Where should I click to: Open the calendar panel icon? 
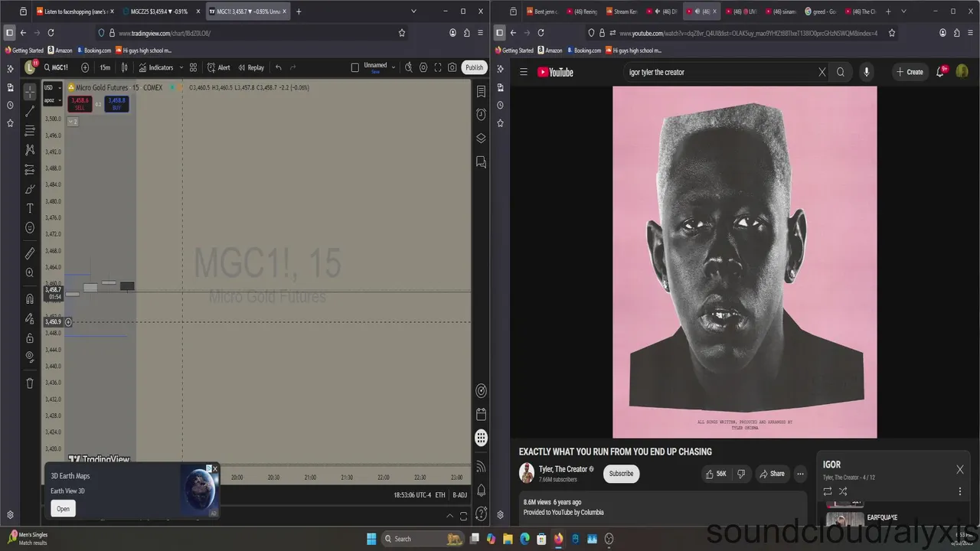[x=481, y=415]
